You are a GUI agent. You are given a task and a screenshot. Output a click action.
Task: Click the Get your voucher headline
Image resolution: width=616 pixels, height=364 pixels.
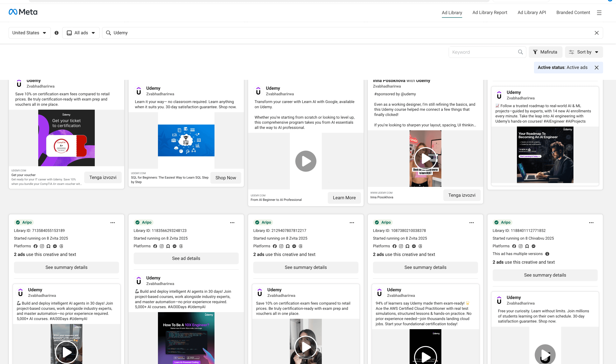click(24, 175)
